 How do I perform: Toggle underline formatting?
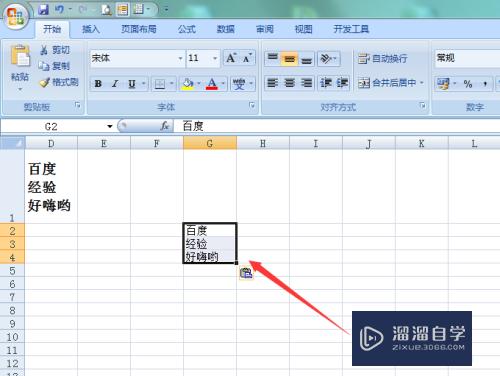pyautogui.click(x=132, y=84)
